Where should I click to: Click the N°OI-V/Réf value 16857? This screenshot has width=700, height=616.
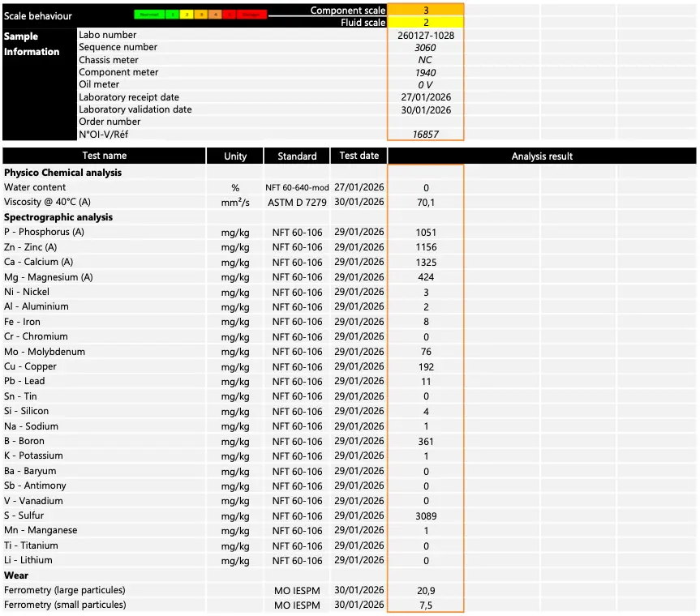[426, 135]
